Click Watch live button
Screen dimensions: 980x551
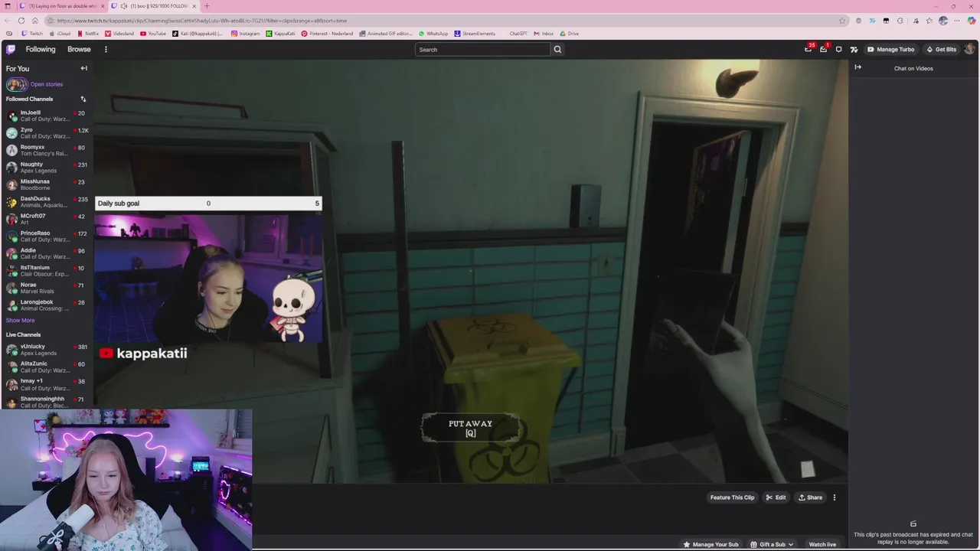coord(822,544)
